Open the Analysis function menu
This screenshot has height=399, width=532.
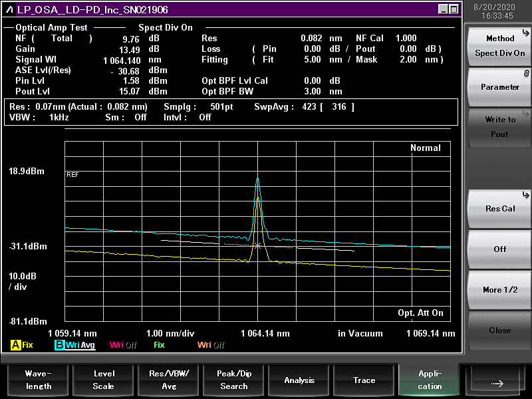point(299,380)
